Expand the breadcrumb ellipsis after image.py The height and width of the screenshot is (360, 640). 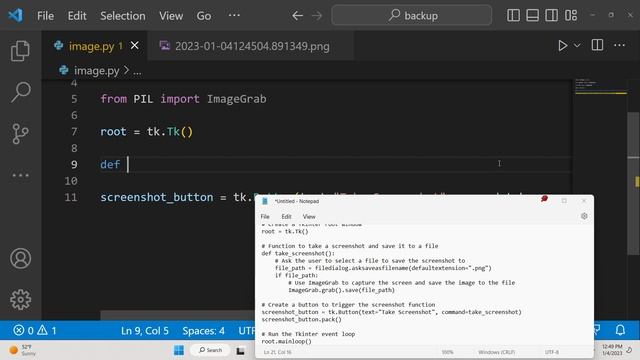pos(138,71)
